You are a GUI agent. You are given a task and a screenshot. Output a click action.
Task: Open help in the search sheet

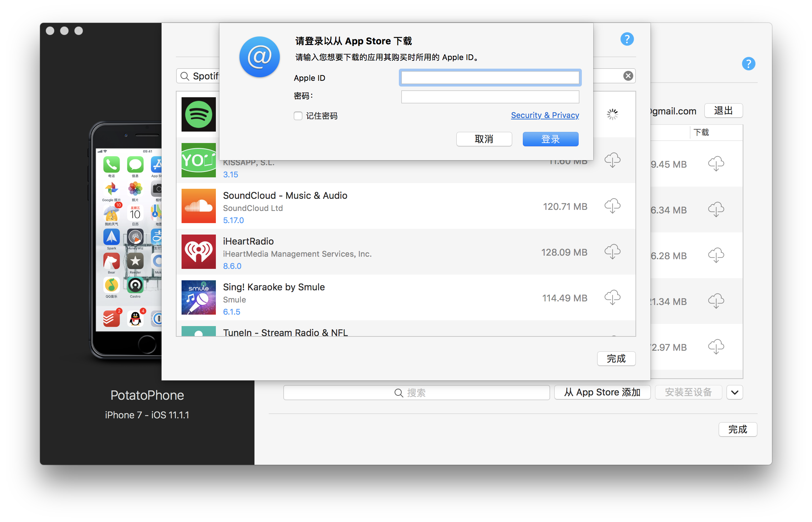click(627, 39)
